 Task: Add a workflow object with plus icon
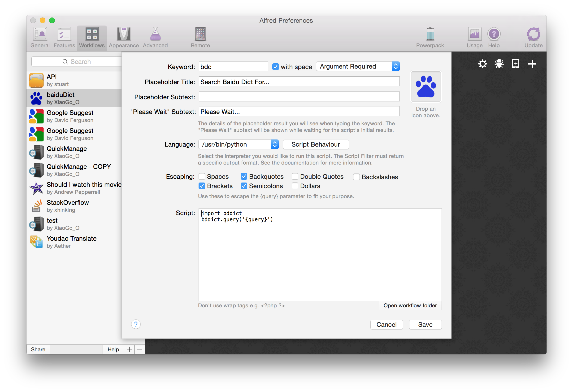click(532, 64)
